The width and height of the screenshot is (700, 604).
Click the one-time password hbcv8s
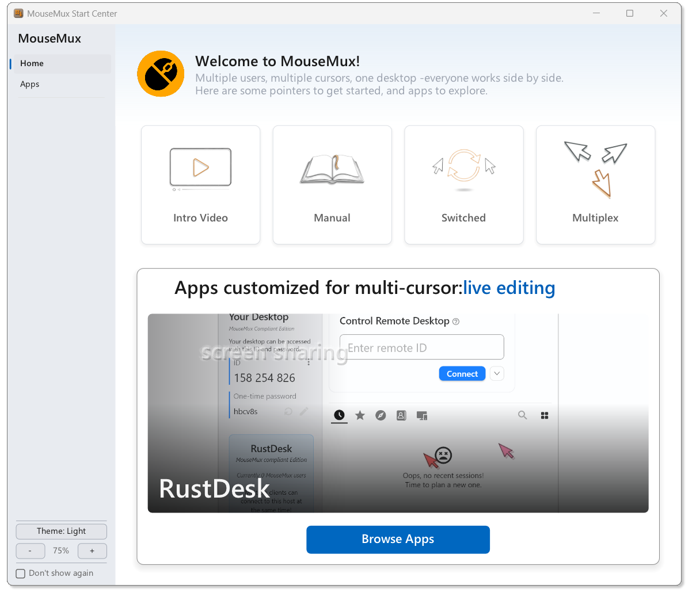pos(245,411)
